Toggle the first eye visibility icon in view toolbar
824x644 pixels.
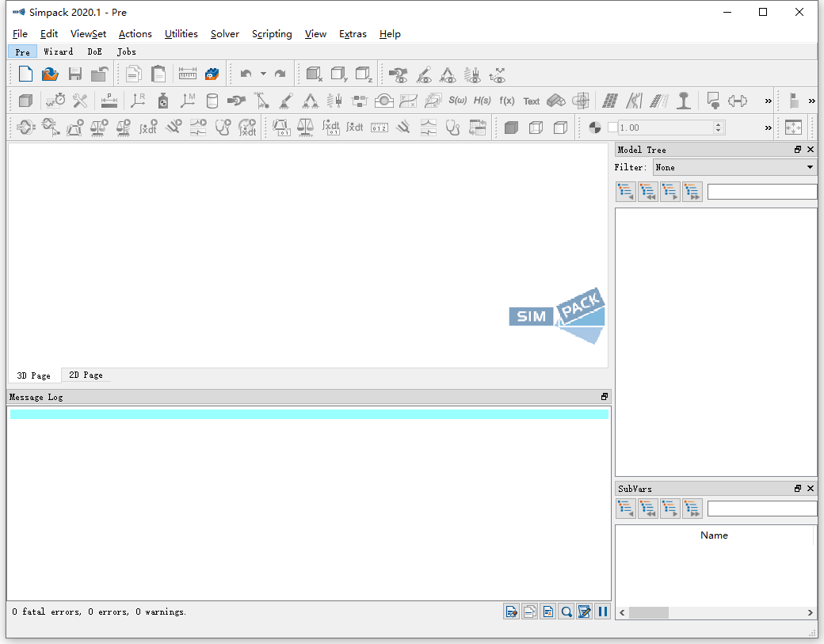[x=399, y=74]
